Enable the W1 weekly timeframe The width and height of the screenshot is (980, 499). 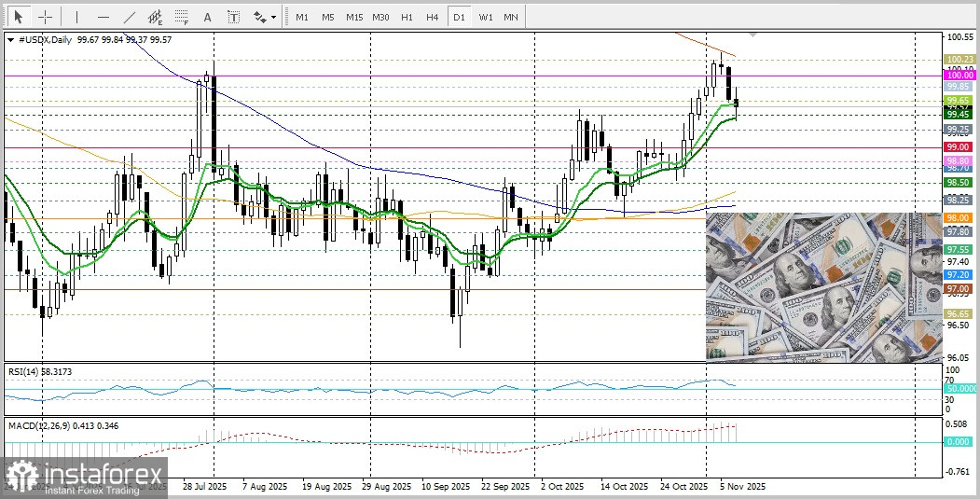(x=485, y=17)
